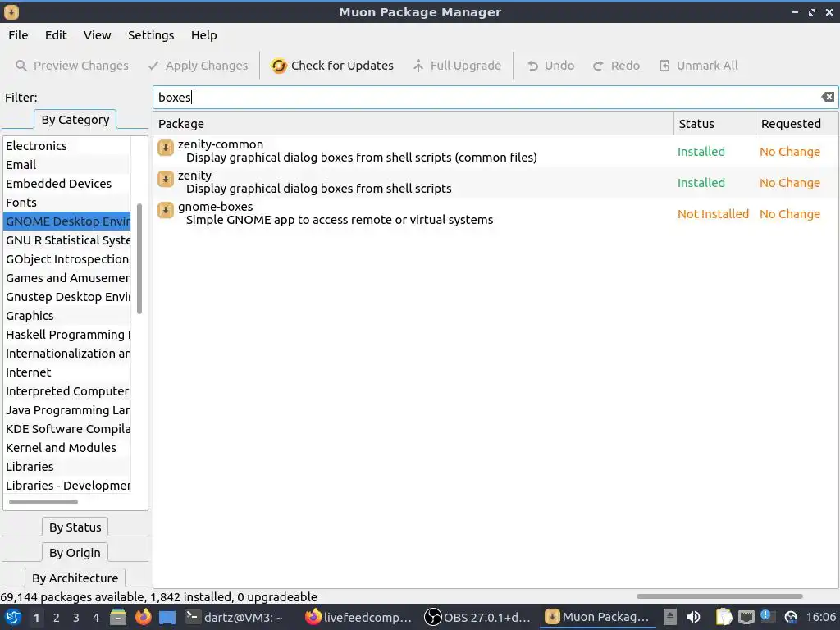This screenshot has height=630, width=840.
Task: Switch to the dartz@VM3 terminal window
Action: coord(234,617)
